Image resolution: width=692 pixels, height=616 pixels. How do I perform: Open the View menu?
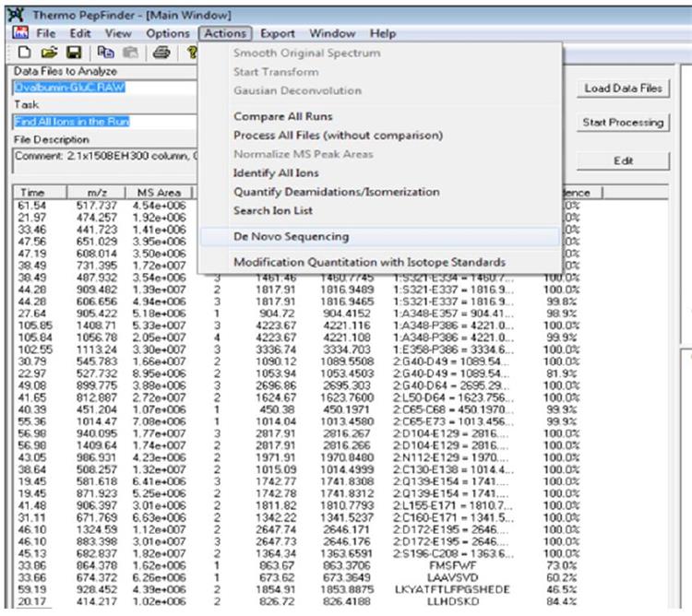[118, 33]
